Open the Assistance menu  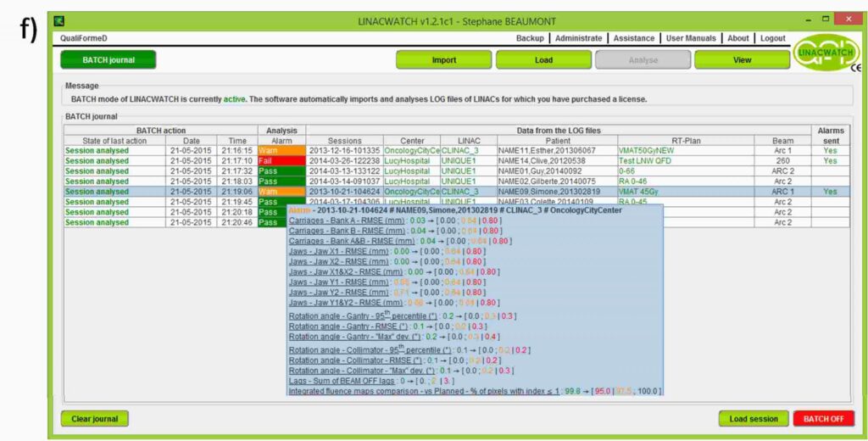tap(634, 38)
